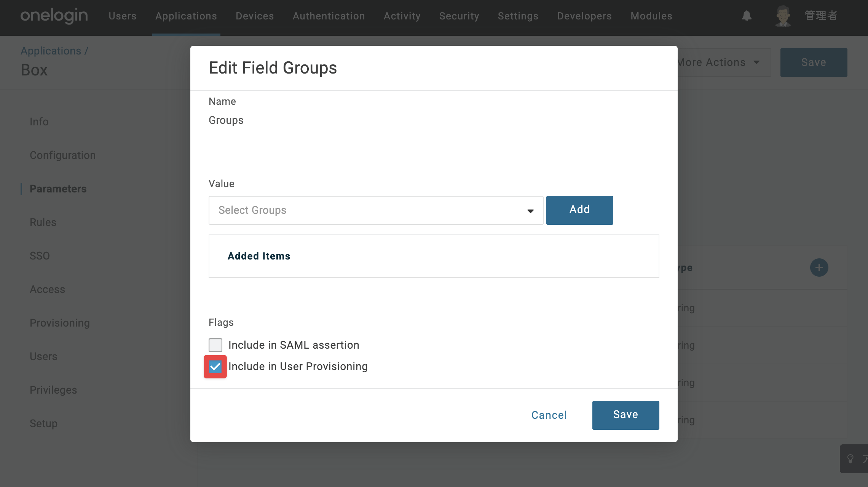Select the Parameters sidebar tab
868x487 pixels.
(58, 189)
